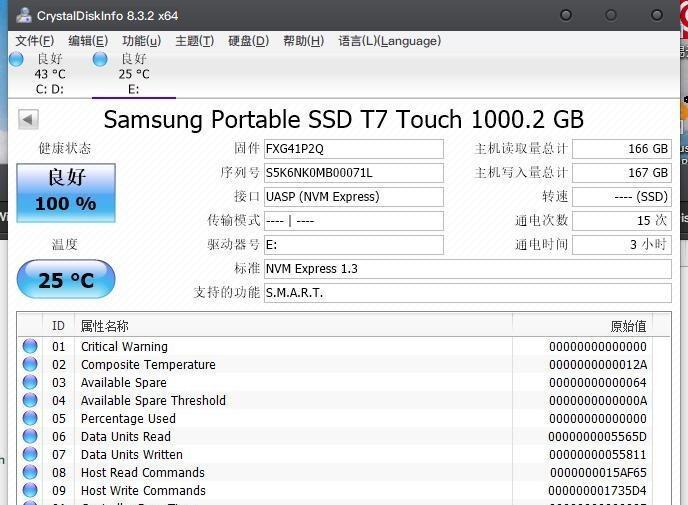Click status icon of Percentage Used row
Viewport: 688px width, 505px height.
tap(30, 418)
